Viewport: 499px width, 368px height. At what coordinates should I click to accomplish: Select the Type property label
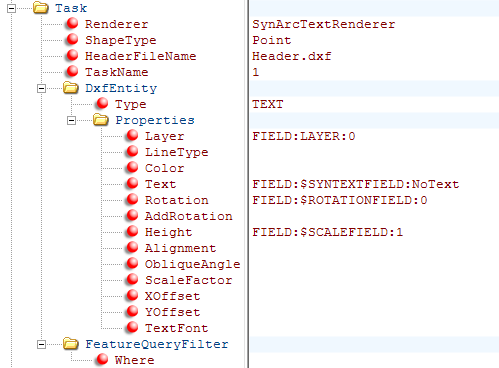tap(131, 104)
